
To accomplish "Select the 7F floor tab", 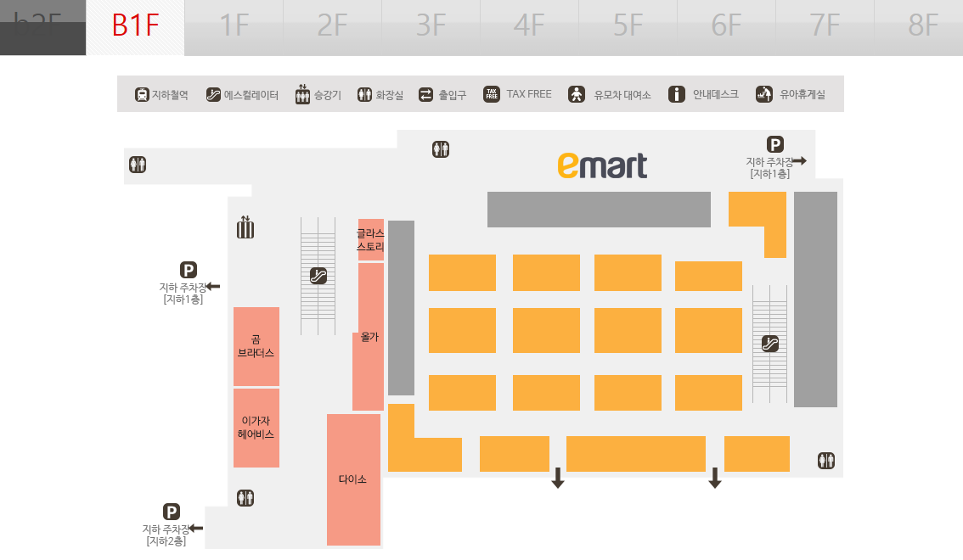I will 825,28.
